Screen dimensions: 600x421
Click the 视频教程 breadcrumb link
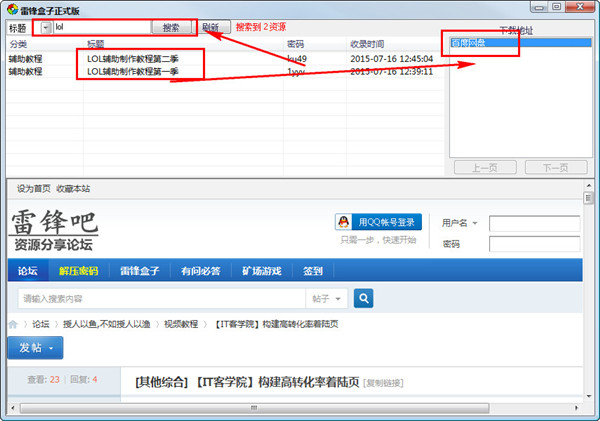point(181,324)
